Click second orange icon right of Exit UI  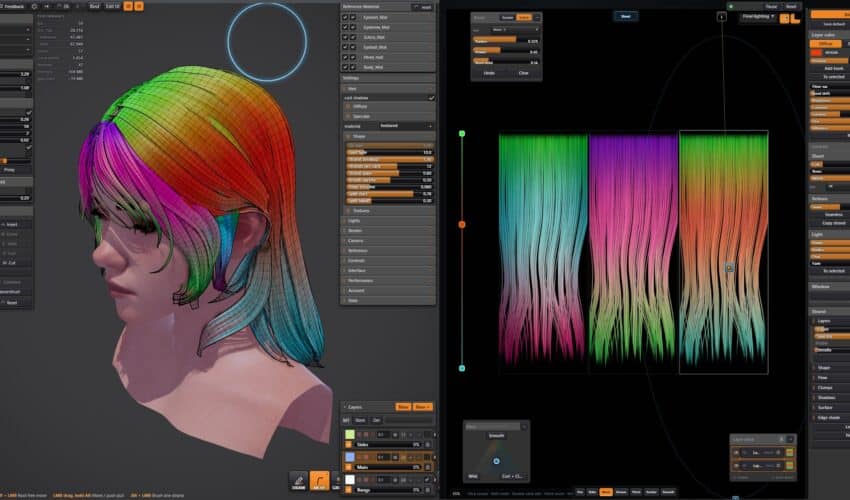click(x=139, y=6)
